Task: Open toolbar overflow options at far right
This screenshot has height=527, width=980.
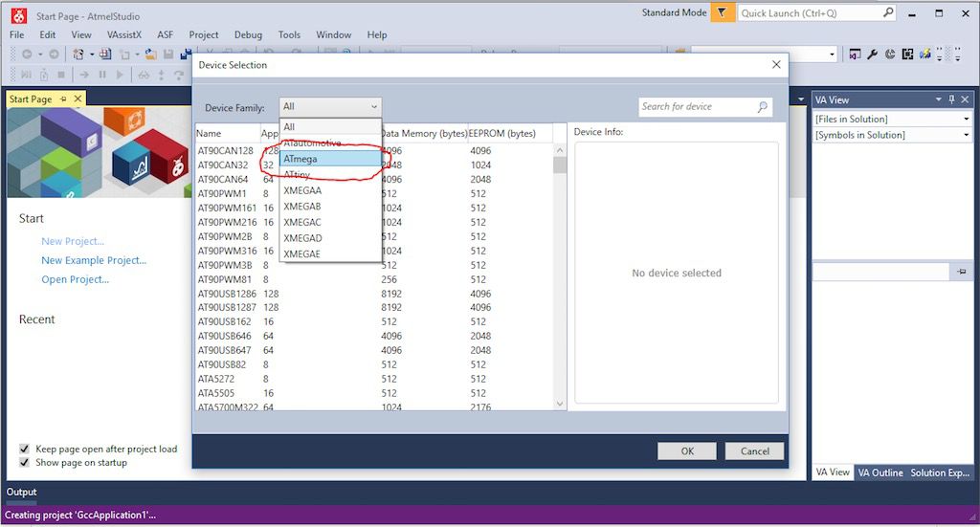Action: 957,55
